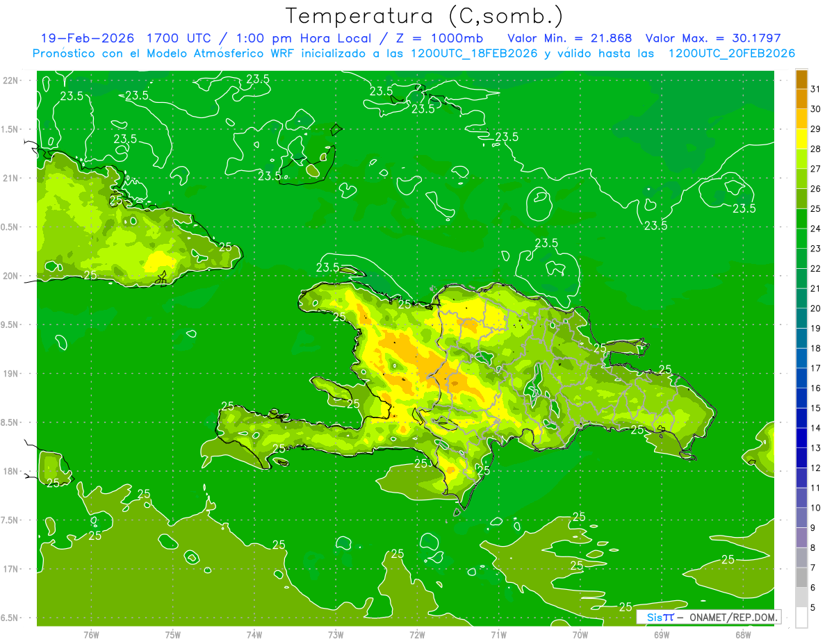Click the 73W longitude axis label
The image size is (834, 644).
coord(336,635)
